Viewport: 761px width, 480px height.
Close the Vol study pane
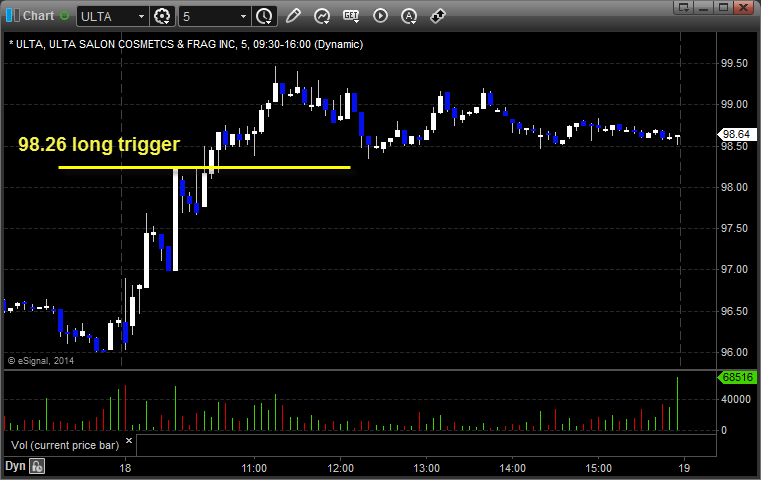[x=129, y=441]
